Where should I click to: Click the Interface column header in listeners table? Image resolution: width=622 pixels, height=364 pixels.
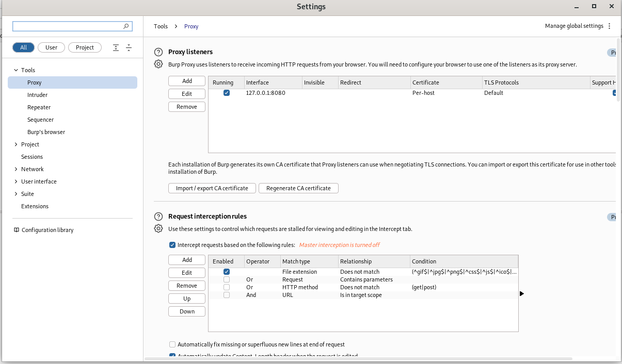coord(273,82)
